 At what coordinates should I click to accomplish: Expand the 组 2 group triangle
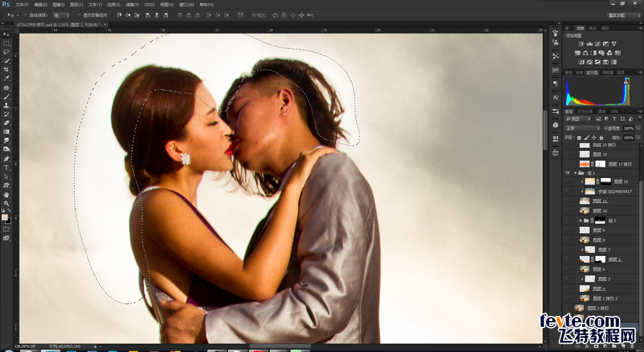(580, 220)
